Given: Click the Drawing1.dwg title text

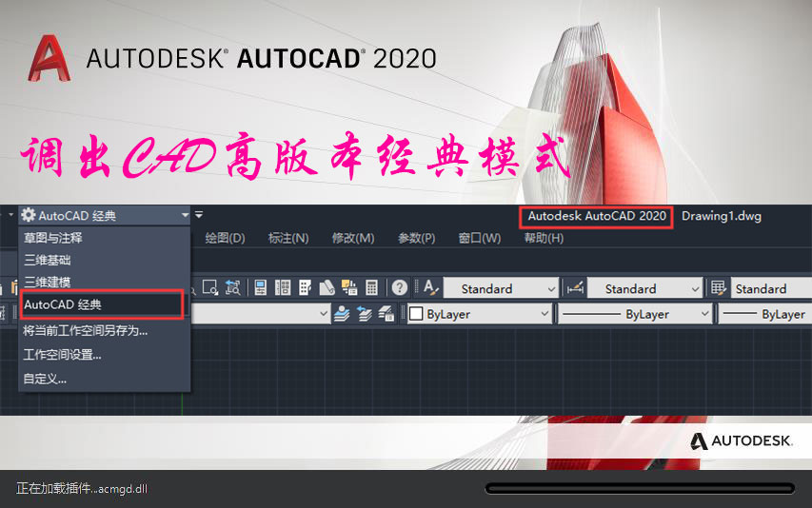Looking at the screenshot, I should (722, 216).
